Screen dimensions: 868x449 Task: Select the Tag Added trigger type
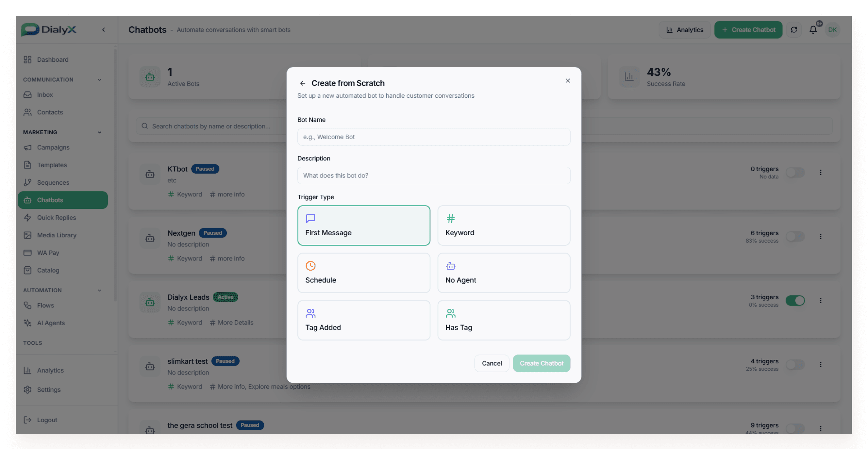click(364, 320)
